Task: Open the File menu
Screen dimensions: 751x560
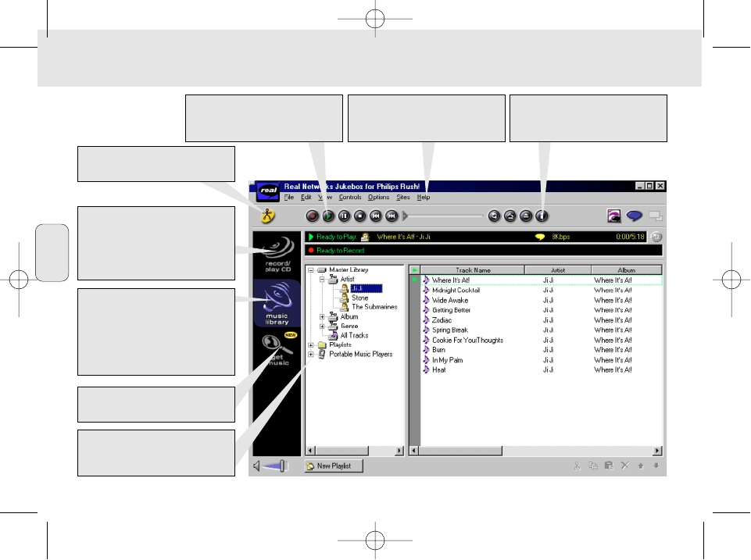Action: [x=289, y=197]
